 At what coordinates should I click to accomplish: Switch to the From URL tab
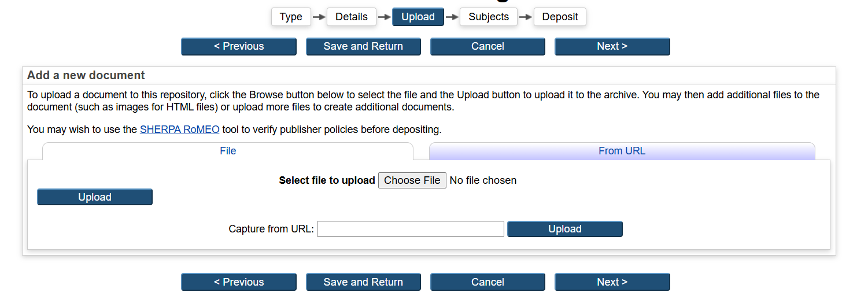(x=622, y=151)
